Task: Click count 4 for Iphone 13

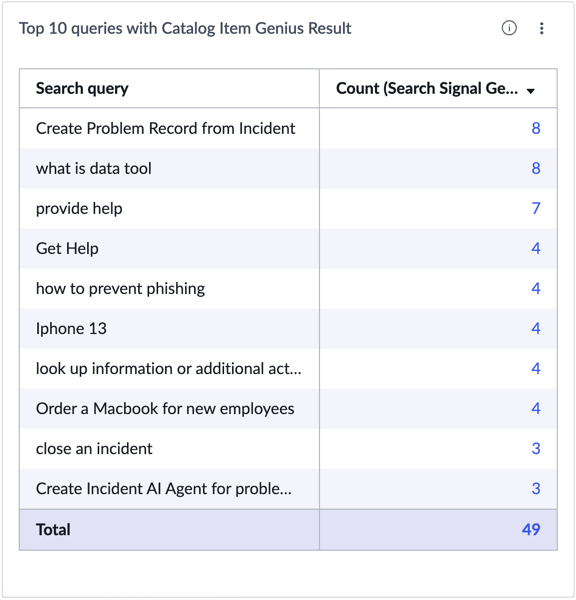Action: (536, 328)
